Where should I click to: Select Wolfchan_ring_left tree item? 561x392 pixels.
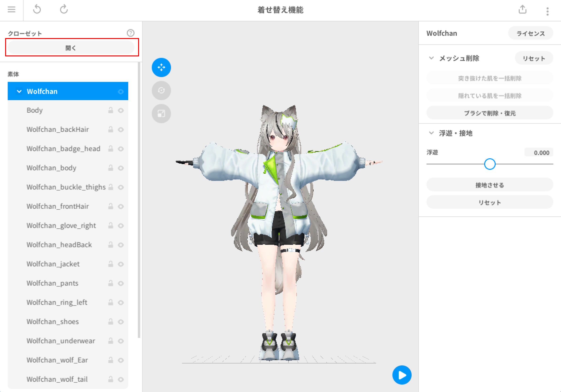click(68, 302)
